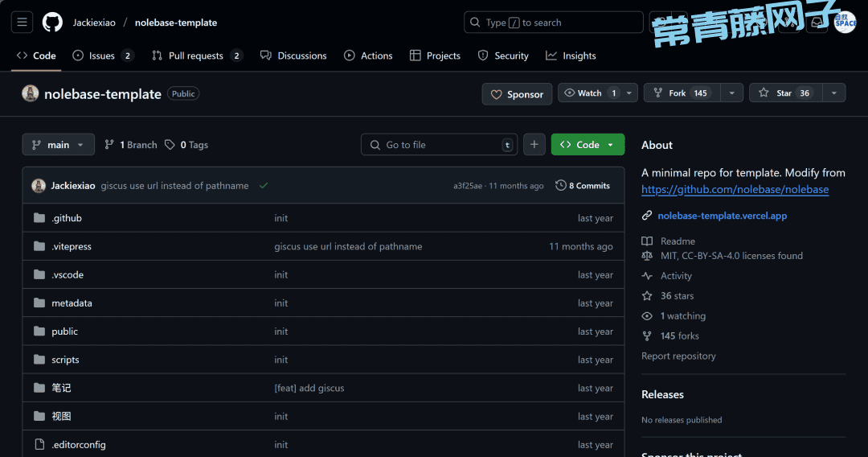Open the .vscode folder
The height and width of the screenshot is (457, 868).
pos(68,274)
